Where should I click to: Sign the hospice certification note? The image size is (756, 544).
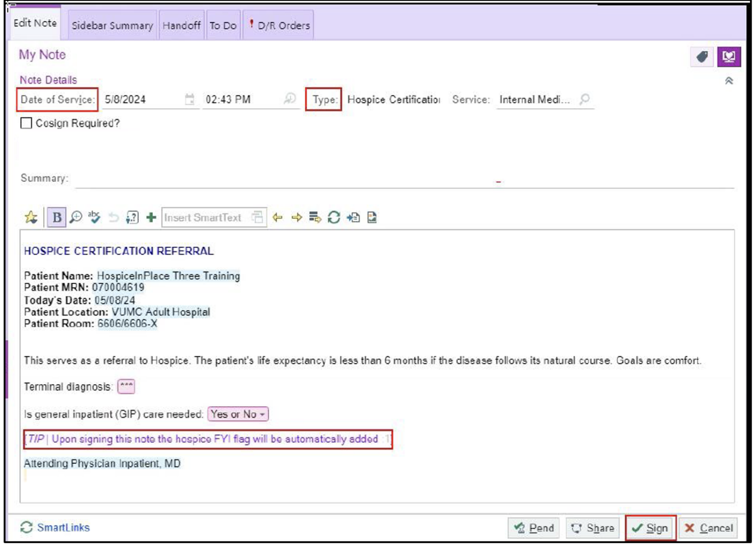pos(650,528)
